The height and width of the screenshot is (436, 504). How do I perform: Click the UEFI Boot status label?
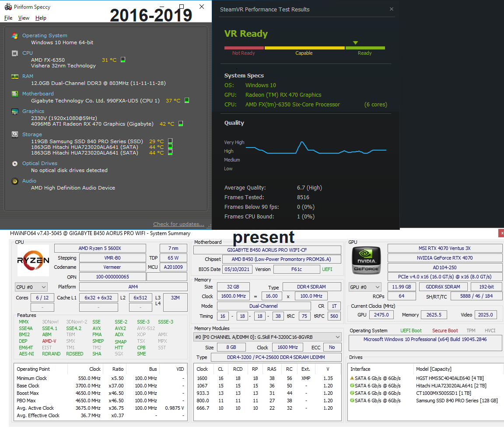[411, 331]
